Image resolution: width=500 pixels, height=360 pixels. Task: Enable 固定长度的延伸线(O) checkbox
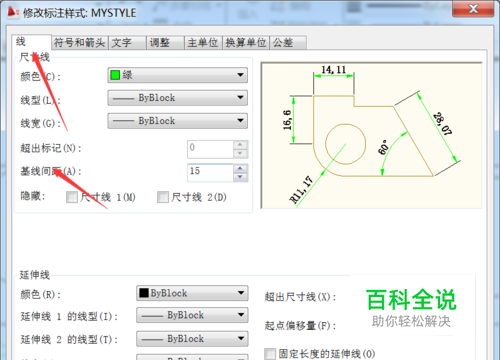click(x=270, y=354)
